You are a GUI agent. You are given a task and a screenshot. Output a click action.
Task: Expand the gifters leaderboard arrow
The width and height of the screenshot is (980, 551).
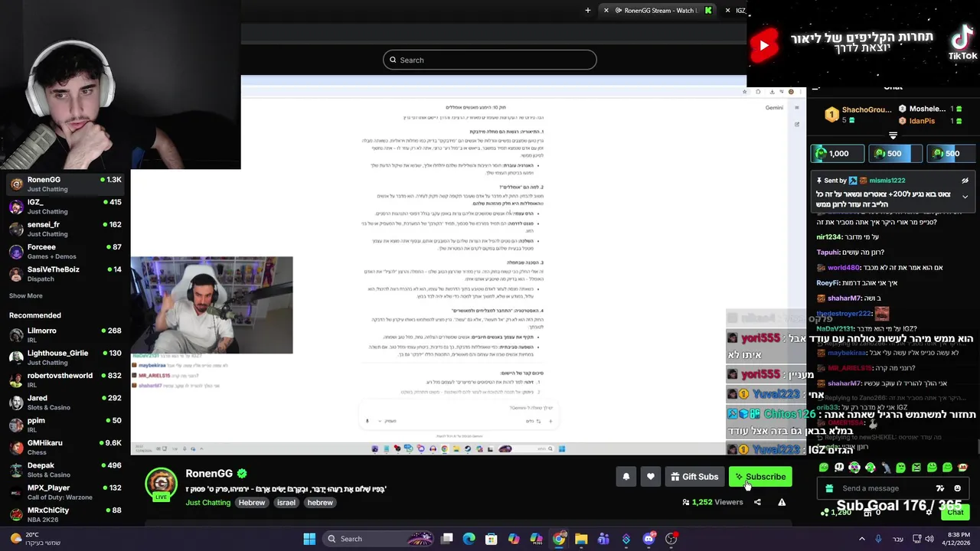pos(893,135)
